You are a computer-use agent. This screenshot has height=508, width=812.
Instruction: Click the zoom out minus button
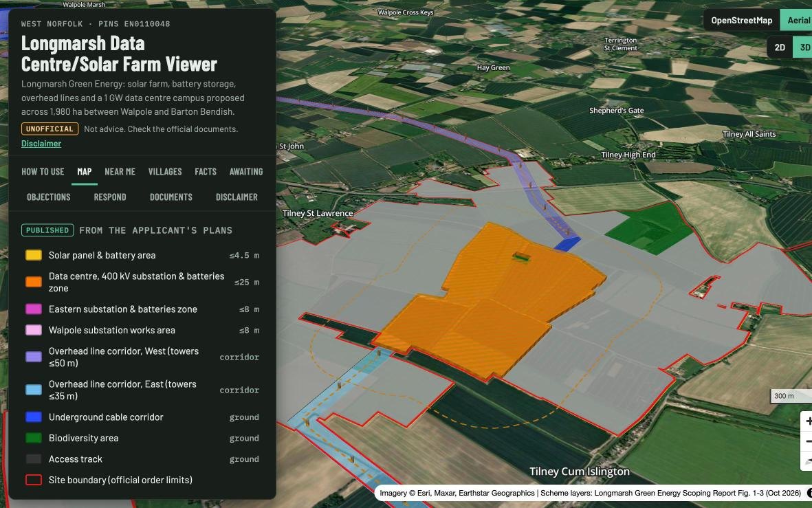(807, 441)
